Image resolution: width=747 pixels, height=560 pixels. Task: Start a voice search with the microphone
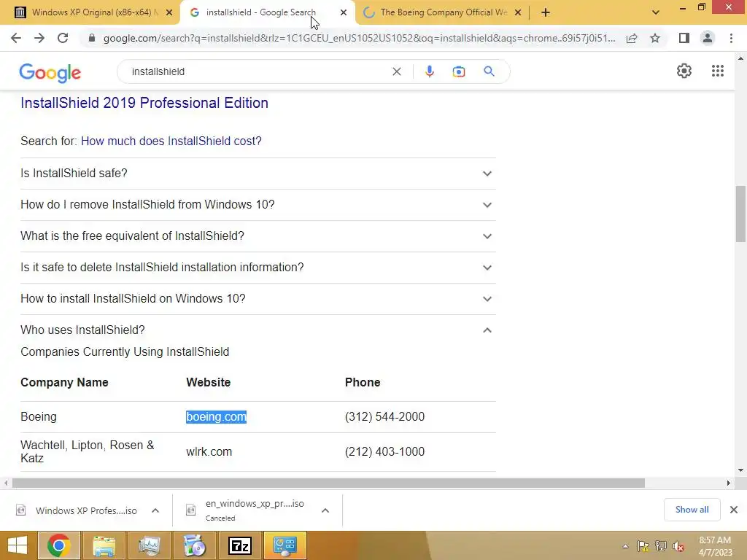coord(429,71)
